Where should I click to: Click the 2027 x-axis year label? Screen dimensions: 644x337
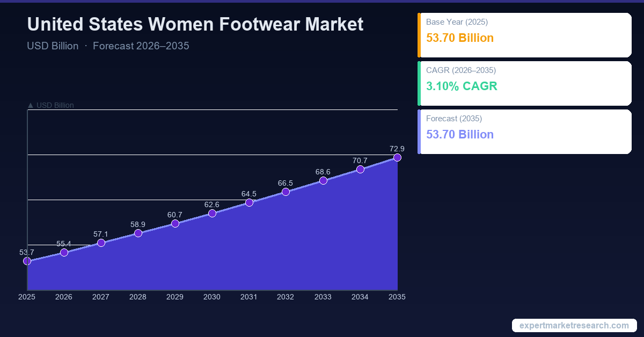(x=101, y=297)
